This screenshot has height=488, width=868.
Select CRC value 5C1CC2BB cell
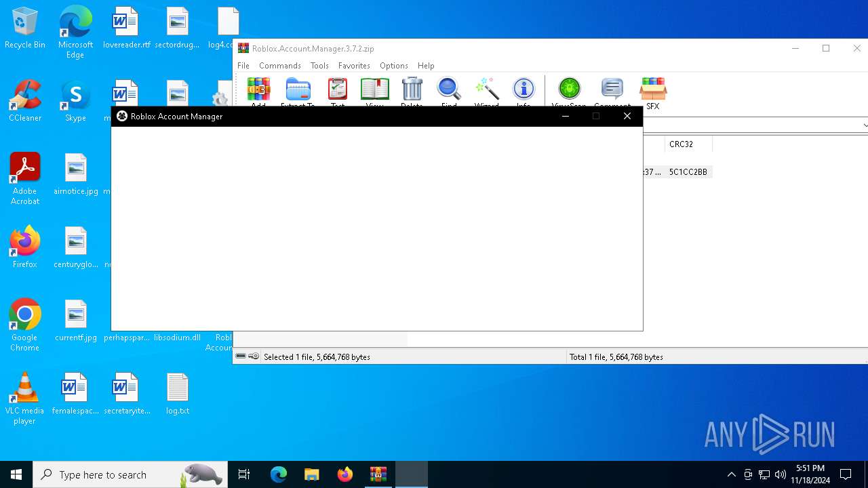tap(688, 172)
